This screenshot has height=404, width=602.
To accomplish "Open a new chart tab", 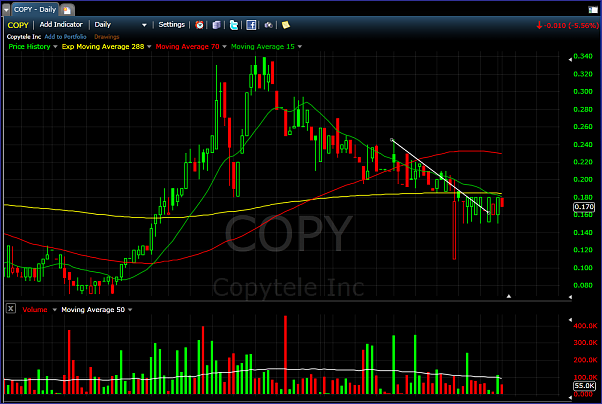I will [67, 10].
